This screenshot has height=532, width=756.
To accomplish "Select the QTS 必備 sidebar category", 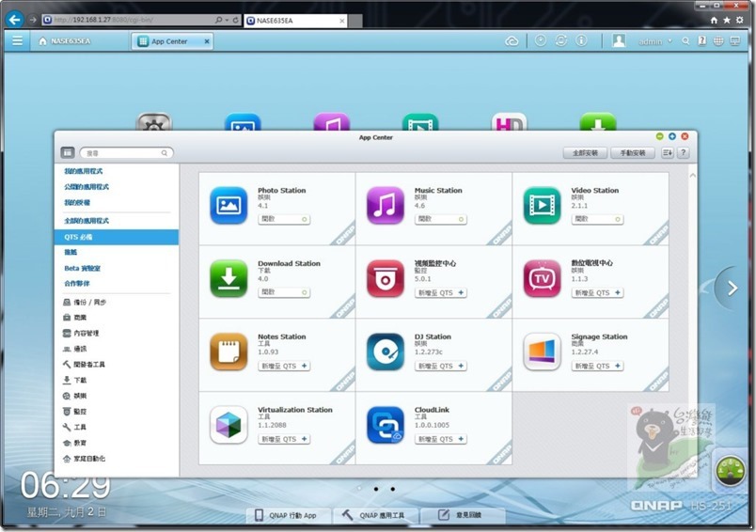I will [117, 237].
